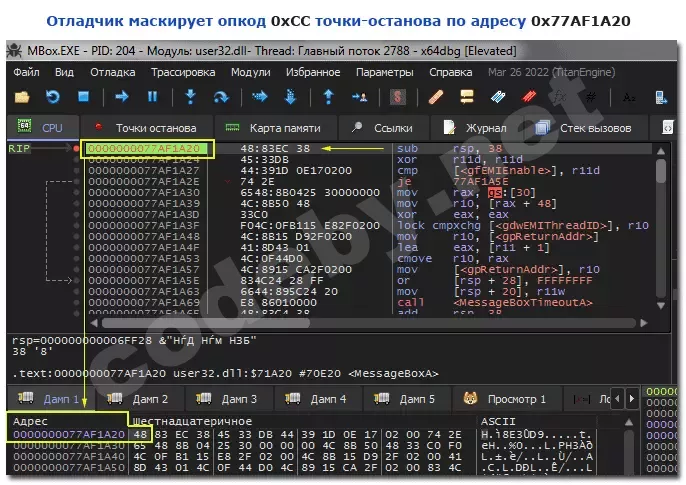Toggle breakpoint dot on row 77AF1A69
This screenshot has width=686, height=485.
76,302
